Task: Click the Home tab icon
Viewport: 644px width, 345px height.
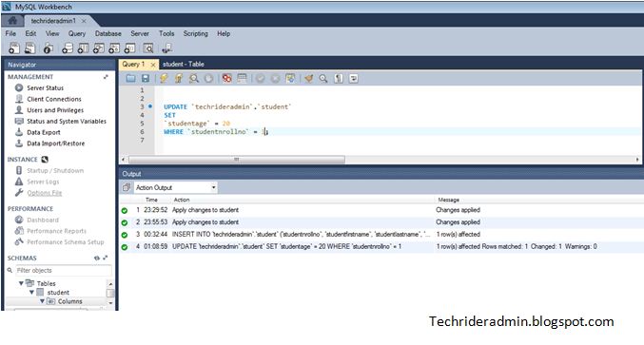Action: [12, 21]
